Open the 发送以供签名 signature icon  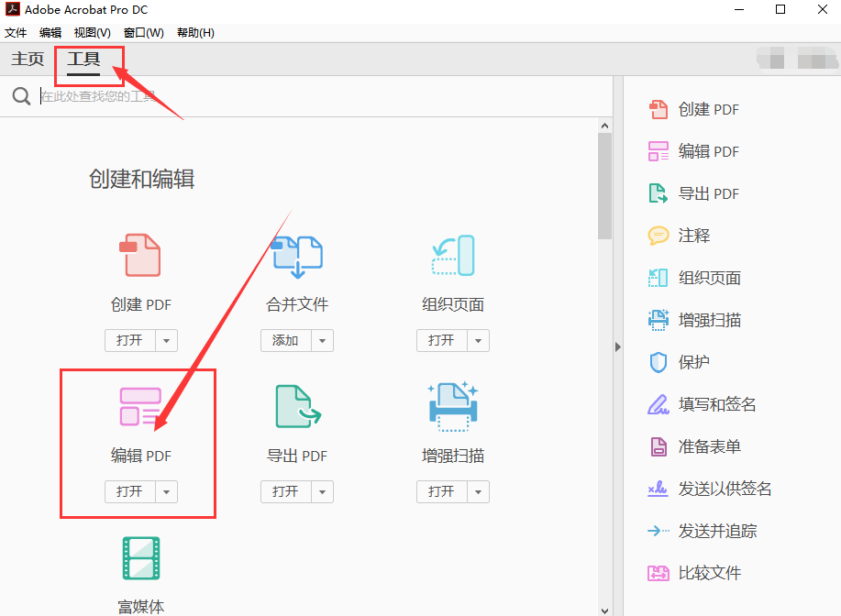point(658,489)
